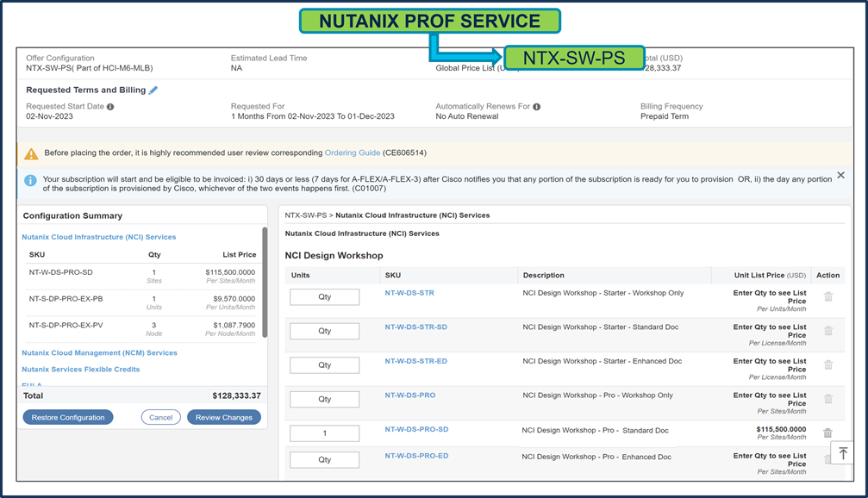This screenshot has height=498, width=868.
Task: Delete the NT-W-DS-PRO-SD row
Action: click(x=827, y=433)
